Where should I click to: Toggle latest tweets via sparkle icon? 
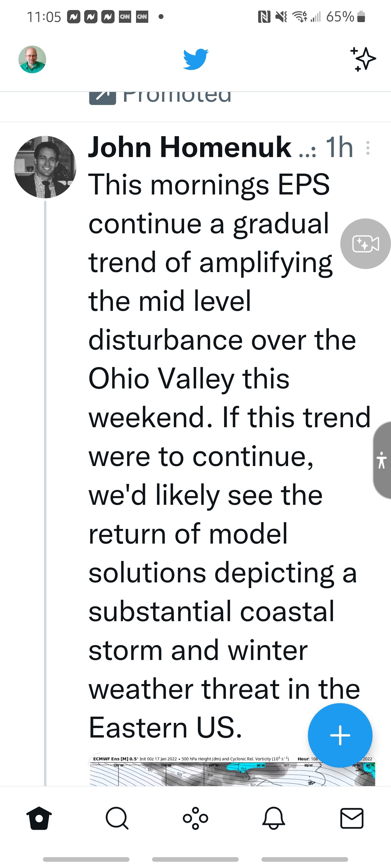pos(363,59)
